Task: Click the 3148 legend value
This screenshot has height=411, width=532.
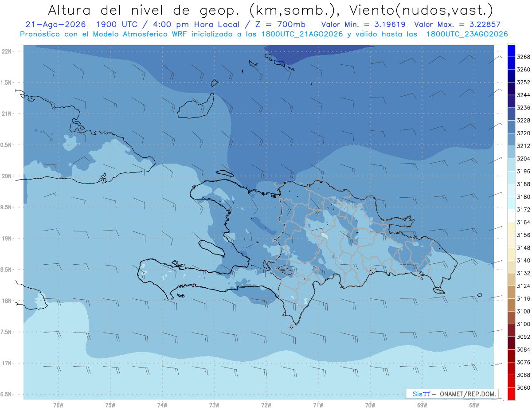Action: tap(523, 248)
